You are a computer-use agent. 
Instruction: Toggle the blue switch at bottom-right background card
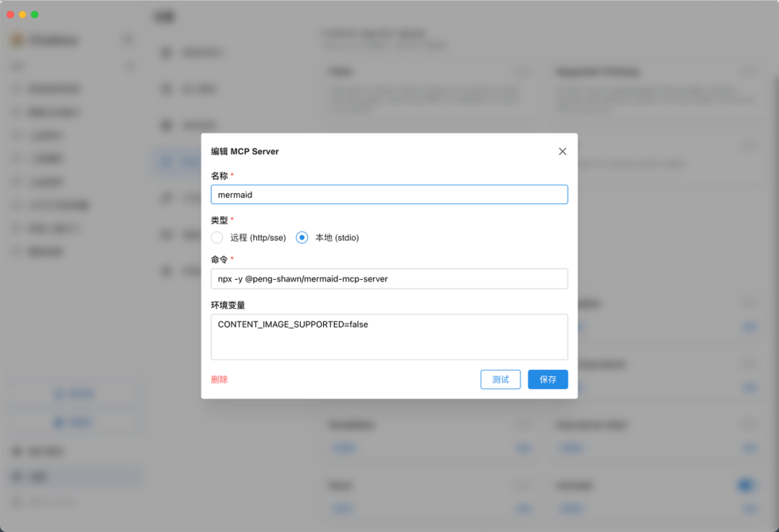(746, 486)
